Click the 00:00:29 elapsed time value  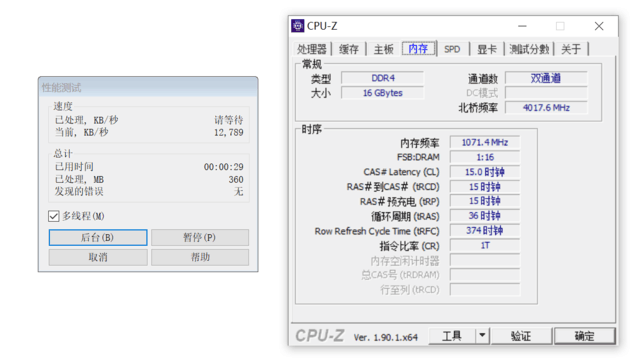click(224, 167)
